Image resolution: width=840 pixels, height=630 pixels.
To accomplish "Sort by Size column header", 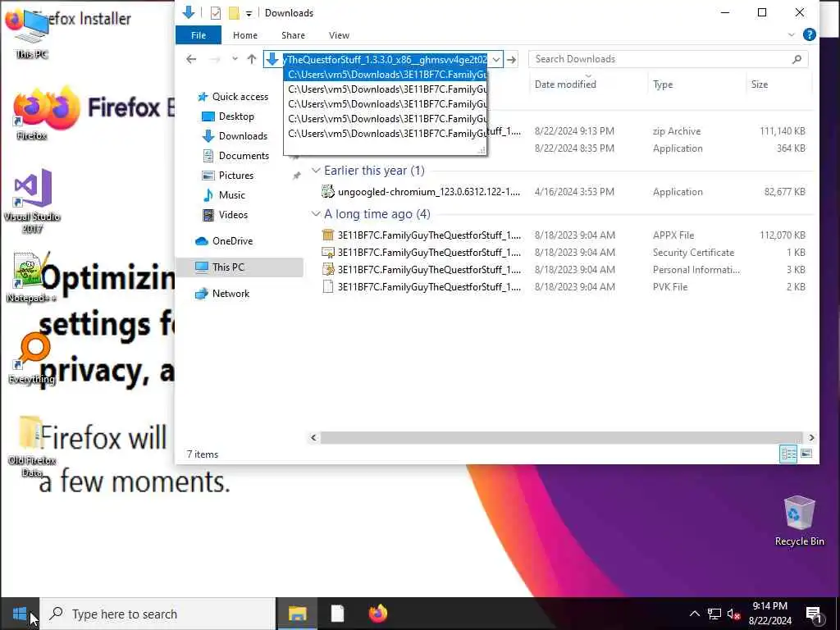I will click(759, 84).
